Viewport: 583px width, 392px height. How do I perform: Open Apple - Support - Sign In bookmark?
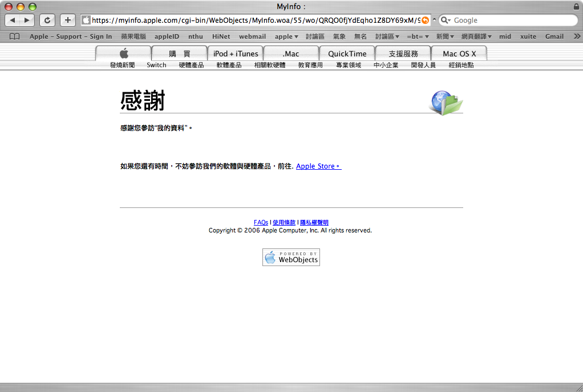tap(71, 36)
